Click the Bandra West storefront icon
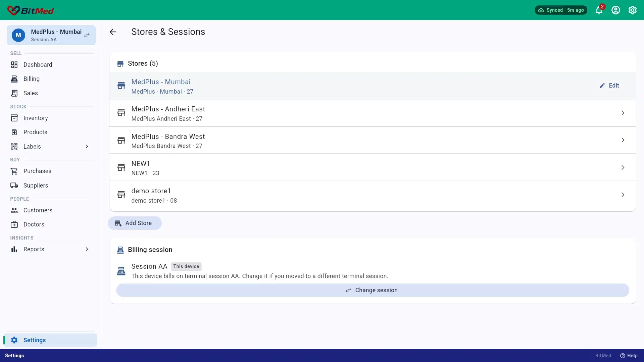Image resolution: width=644 pixels, height=362 pixels. (121, 140)
